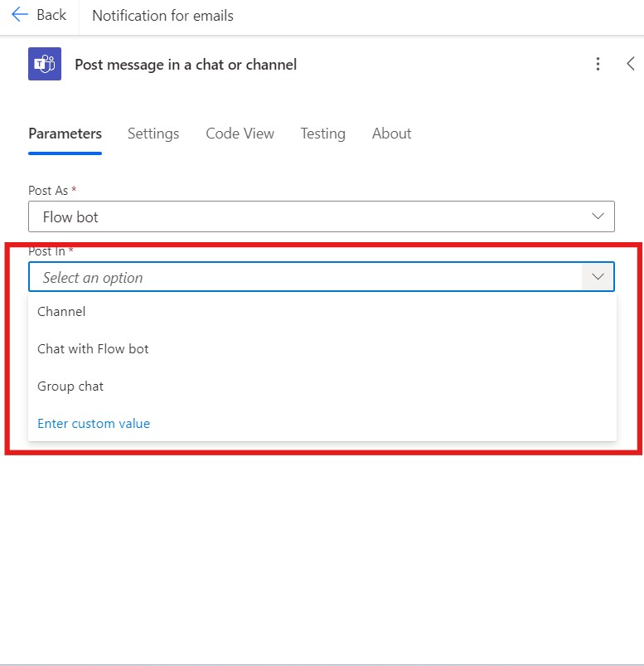The height and width of the screenshot is (666, 644).
Task: Open the Post As Flow bot dropdown
Action: (322, 216)
